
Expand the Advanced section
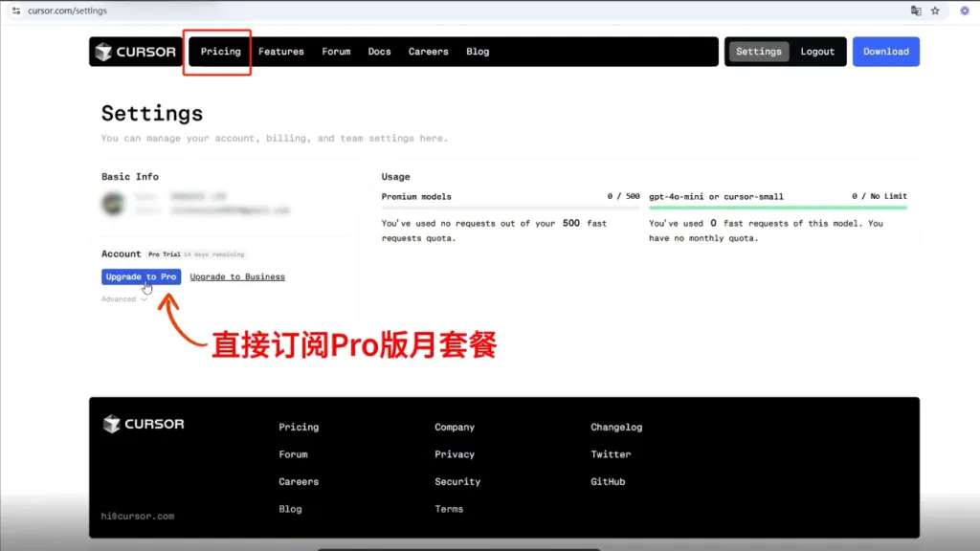pos(124,299)
